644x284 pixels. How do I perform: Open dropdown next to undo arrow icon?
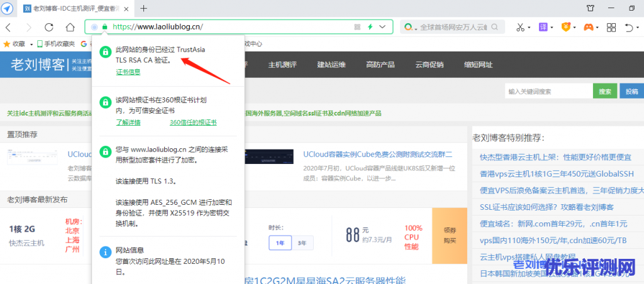point(638,28)
